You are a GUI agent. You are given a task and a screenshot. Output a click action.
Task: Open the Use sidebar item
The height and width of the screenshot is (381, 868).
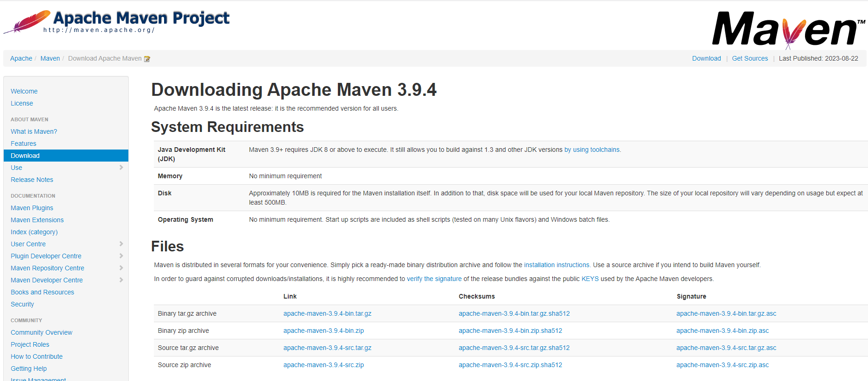16,168
